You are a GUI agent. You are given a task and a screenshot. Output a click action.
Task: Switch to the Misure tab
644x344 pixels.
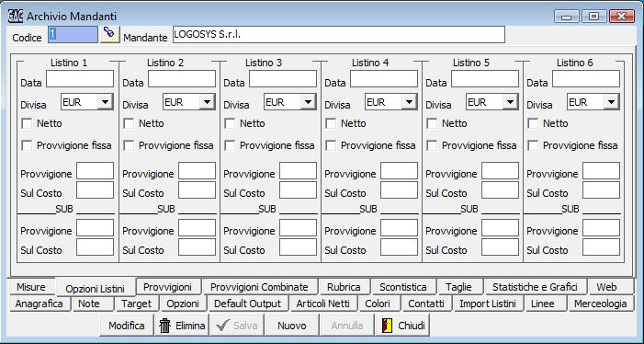pos(31,287)
